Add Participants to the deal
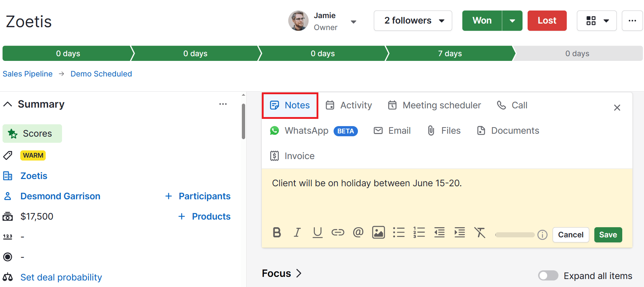 tap(198, 196)
